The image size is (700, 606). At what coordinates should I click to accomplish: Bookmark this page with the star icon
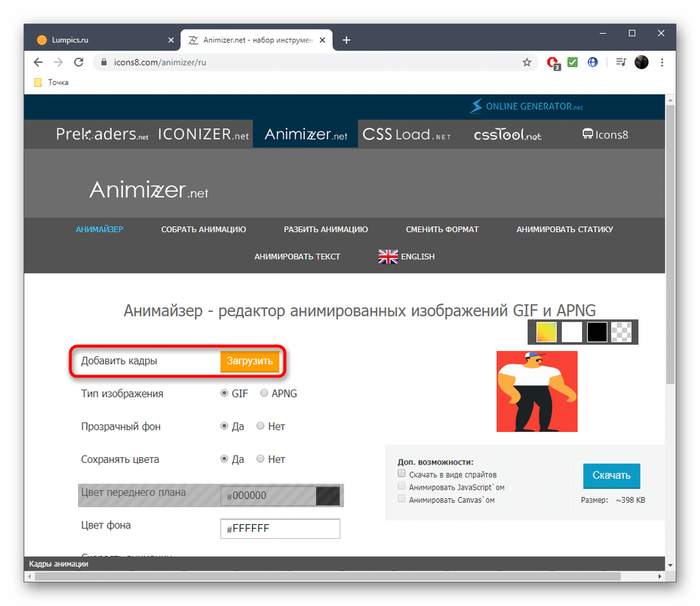tap(527, 62)
